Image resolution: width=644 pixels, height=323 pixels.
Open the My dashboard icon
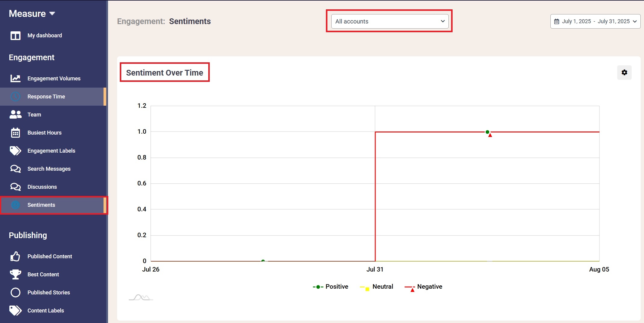click(x=15, y=36)
